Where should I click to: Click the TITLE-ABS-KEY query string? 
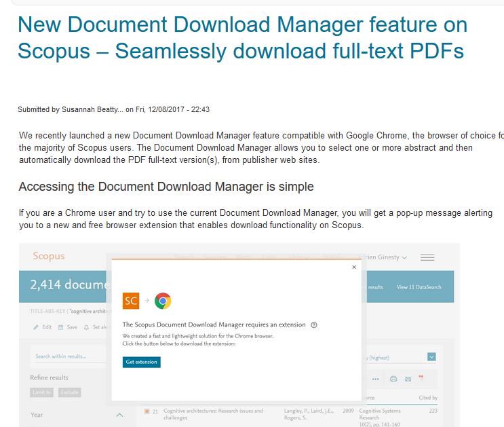(71, 311)
